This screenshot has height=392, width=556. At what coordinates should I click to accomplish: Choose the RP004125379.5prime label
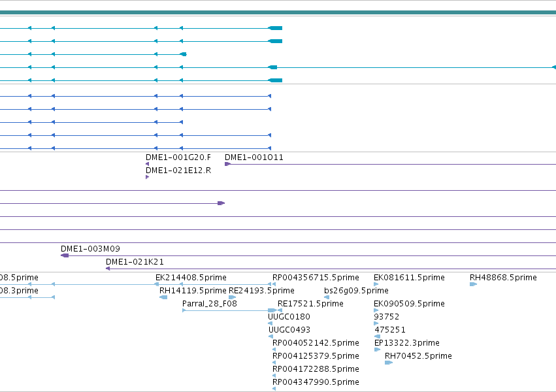click(x=316, y=356)
